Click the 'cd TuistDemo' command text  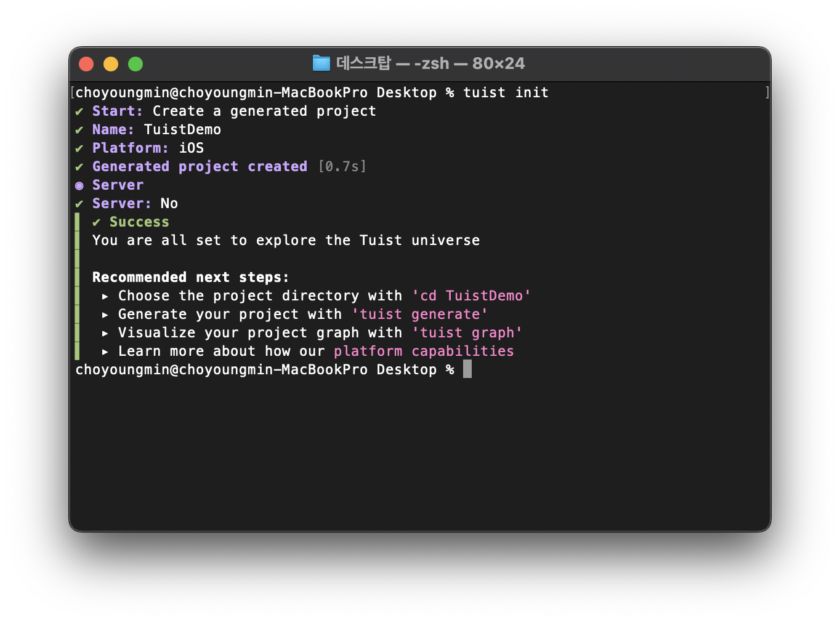pyautogui.click(x=471, y=295)
